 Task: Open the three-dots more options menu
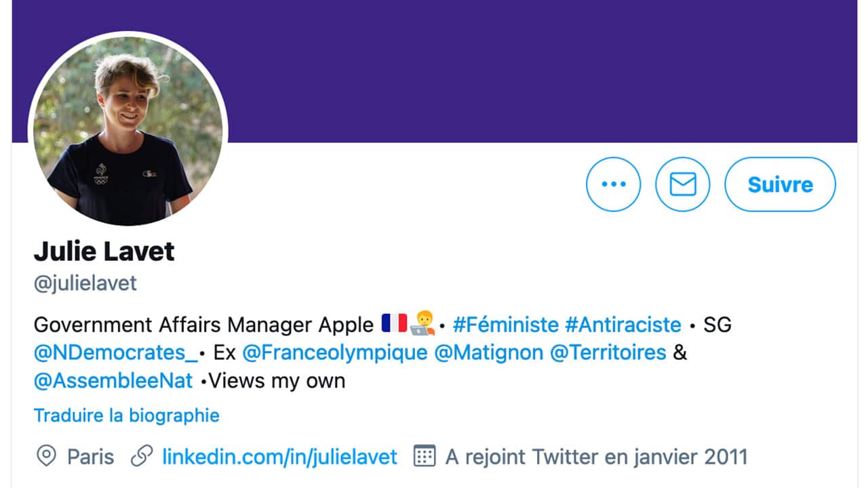(613, 184)
